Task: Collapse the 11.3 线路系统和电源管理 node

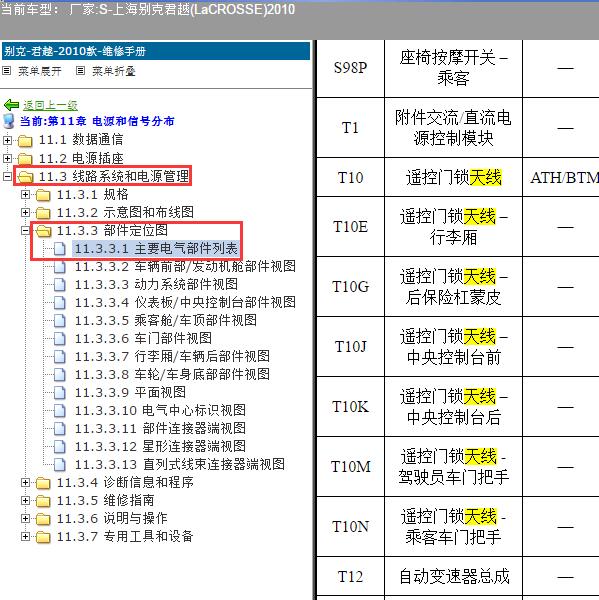Action: 7,176
